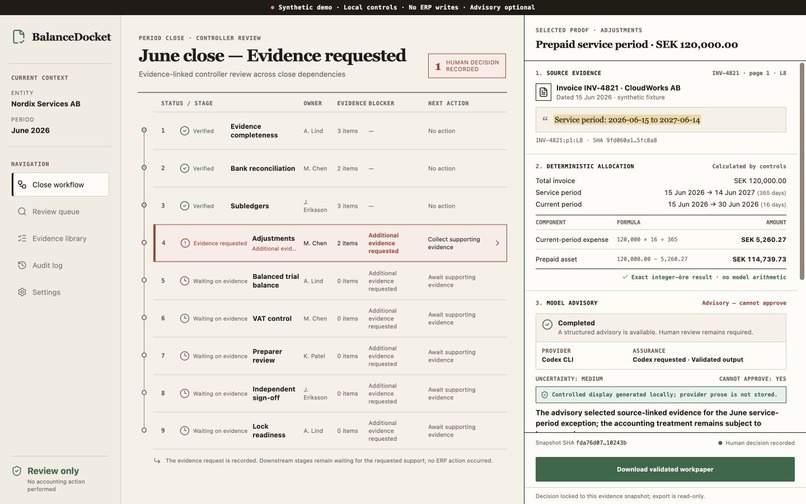Screen dimensions: 806x504
Task: Select the Preparer review stage name
Action: click(267, 356)
